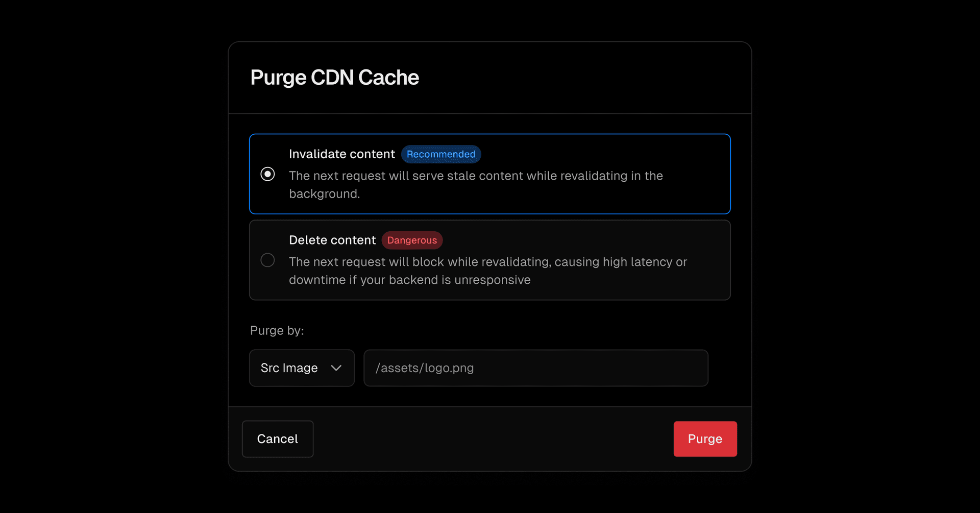This screenshot has width=980, height=513.
Task: Toggle the currently selected Invalidate content option
Action: tap(267, 174)
